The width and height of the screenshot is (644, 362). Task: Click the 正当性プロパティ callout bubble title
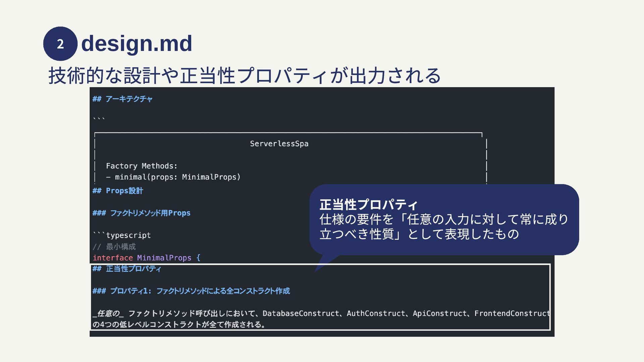(x=368, y=204)
